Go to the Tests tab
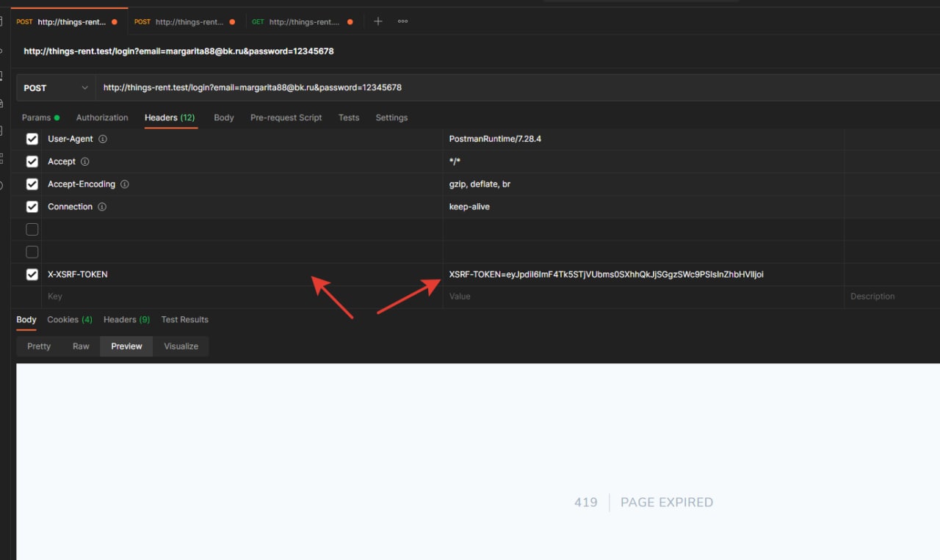This screenshot has width=940, height=560. [x=349, y=117]
